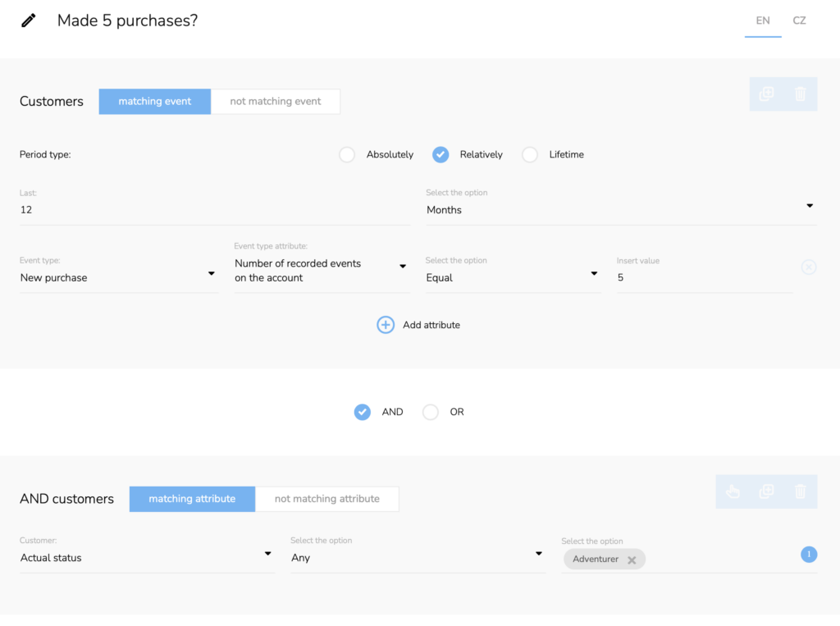
Task: Click the Adventurer tag label
Action: click(596, 560)
